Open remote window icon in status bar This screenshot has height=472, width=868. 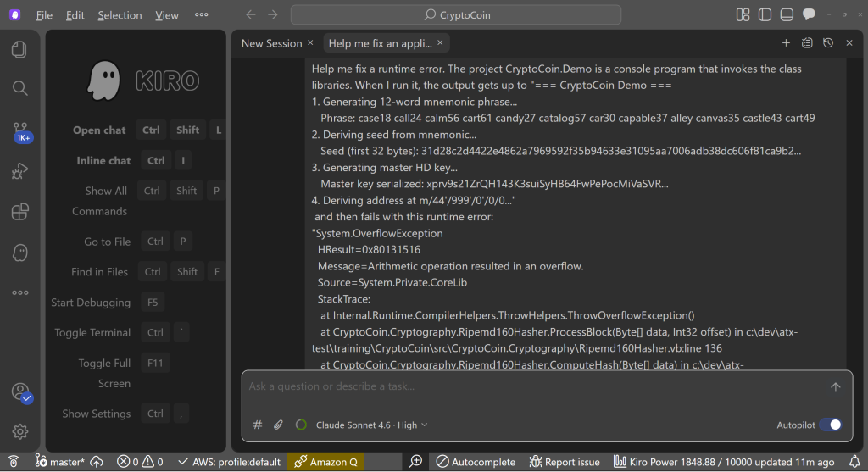[x=14, y=461]
